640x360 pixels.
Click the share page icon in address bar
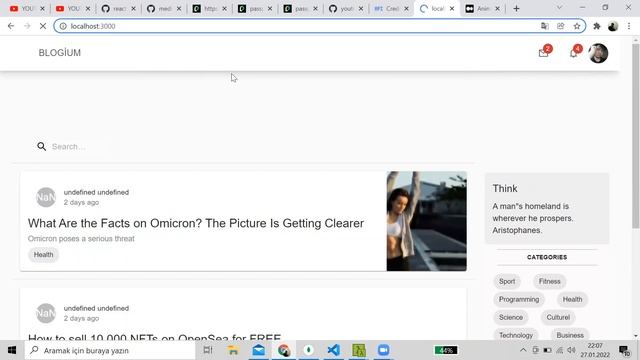560,26
